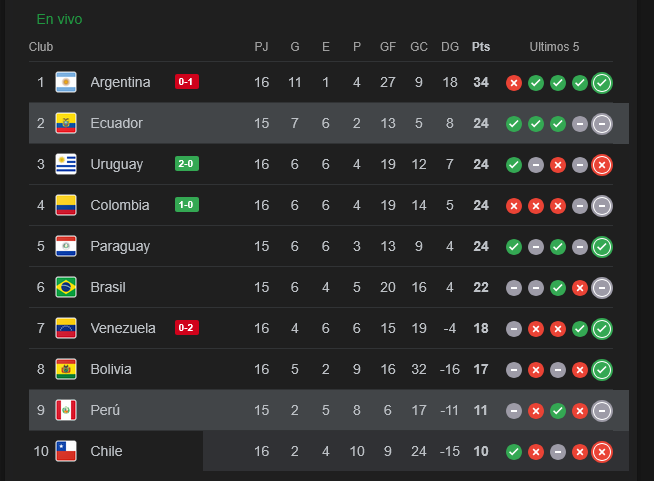Click the Club column header
The width and height of the screenshot is (654, 481).
pyautogui.click(x=41, y=47)
